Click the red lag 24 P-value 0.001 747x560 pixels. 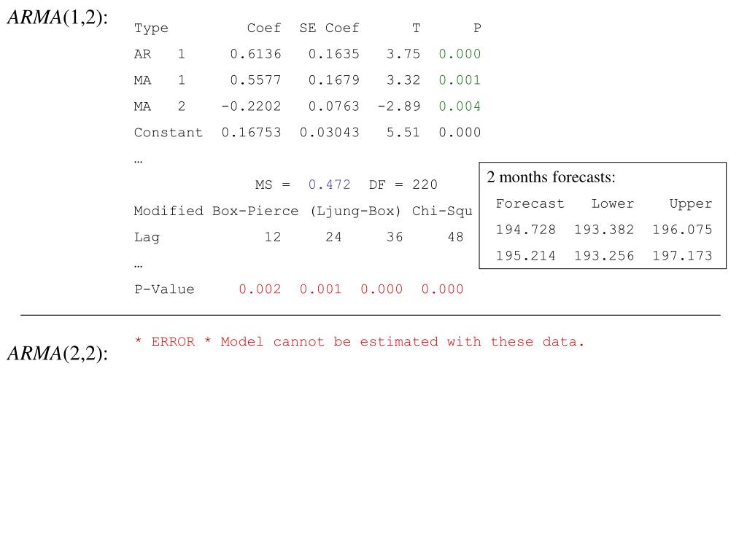pos(321,289)
